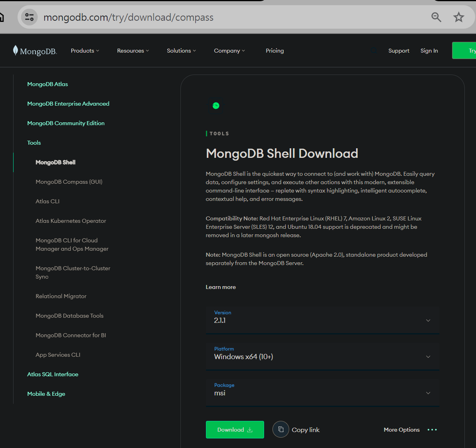This screenshot has height=448, width=476.
Task: Go to the Pricing page
Action: click(275, 51)
